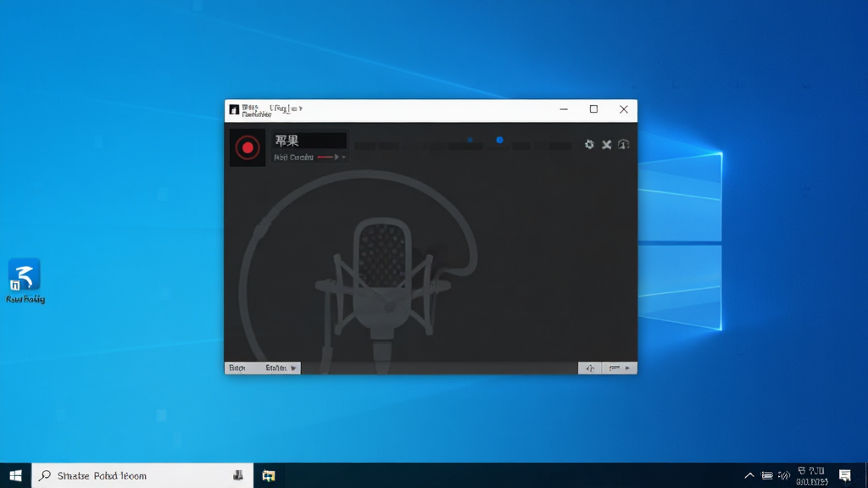Image resolution: width=868 pixels, height=488 pixels.
Task: Click the app icon in the title bar
Action: click(234, 109)
